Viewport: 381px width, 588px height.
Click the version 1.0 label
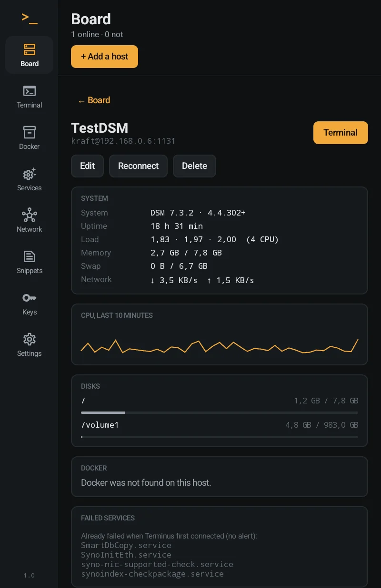pos(30,575)
